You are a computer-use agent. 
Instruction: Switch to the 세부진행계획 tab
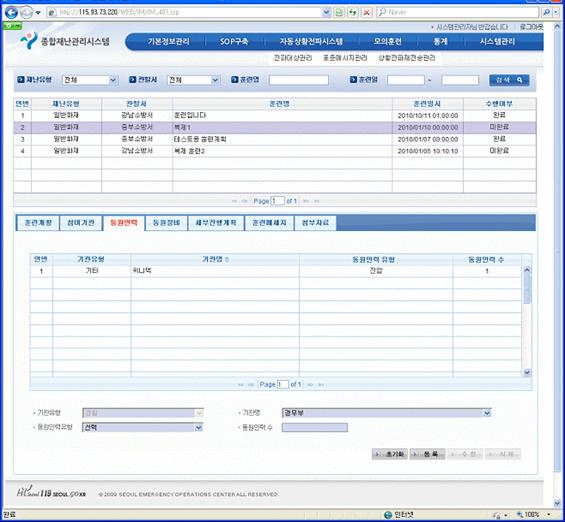(x=216, y=223)
